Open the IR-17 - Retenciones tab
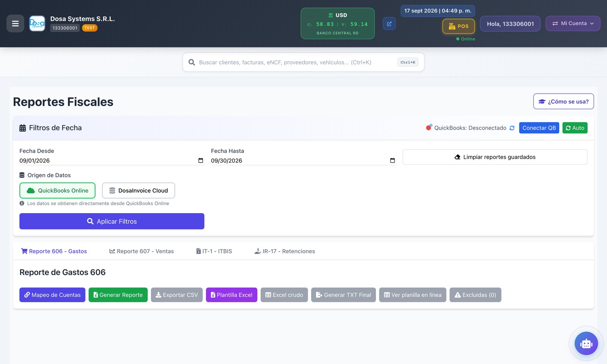The width and height of the screenshot is (607, 364). [x=285, y=251]
